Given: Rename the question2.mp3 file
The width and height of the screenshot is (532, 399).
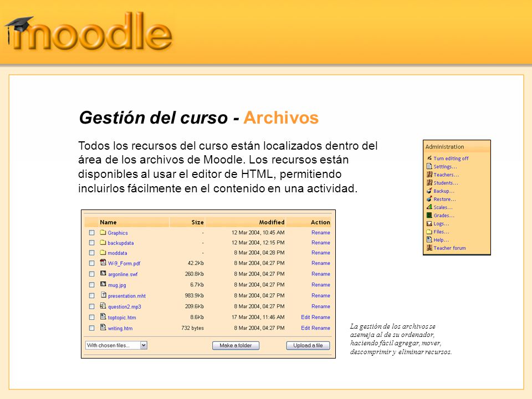Looking at the screenshot, I should (x=321, y=306).
